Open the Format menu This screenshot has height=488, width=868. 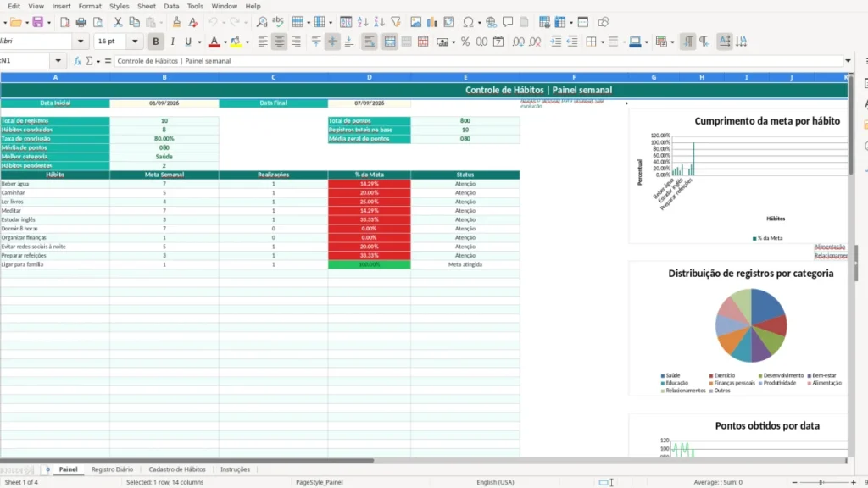90,6
